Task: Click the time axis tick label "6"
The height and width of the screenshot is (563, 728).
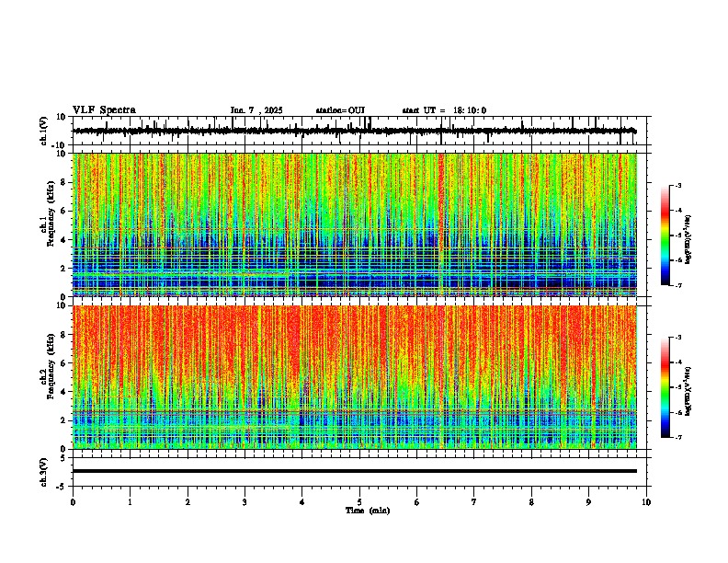Action: [417, 502]
